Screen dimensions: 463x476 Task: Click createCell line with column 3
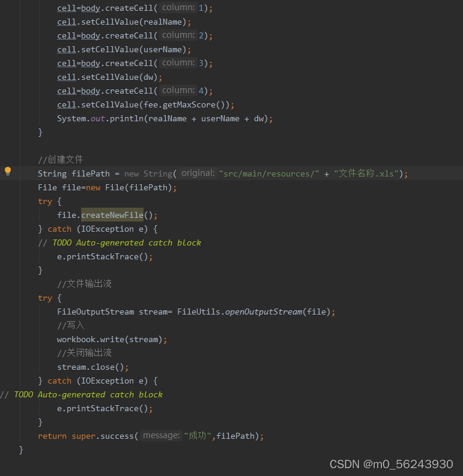(x=135, y=63)
